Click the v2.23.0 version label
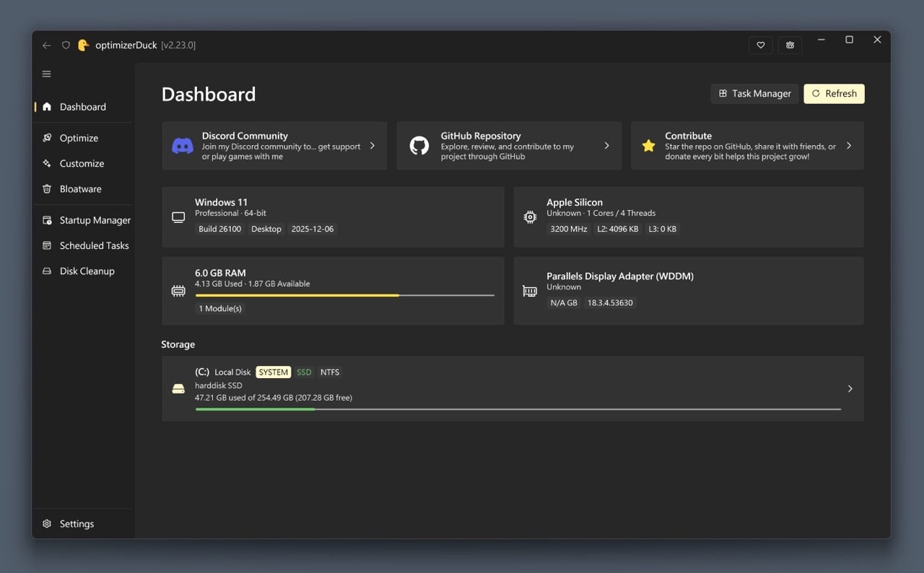The height and width of the screenshot is (573, 924). (178, 45)
